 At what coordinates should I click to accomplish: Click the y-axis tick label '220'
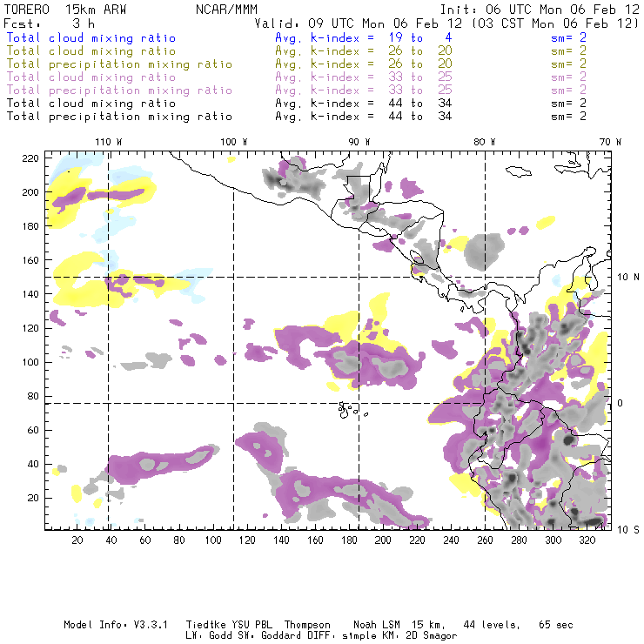tap(30, 158)
